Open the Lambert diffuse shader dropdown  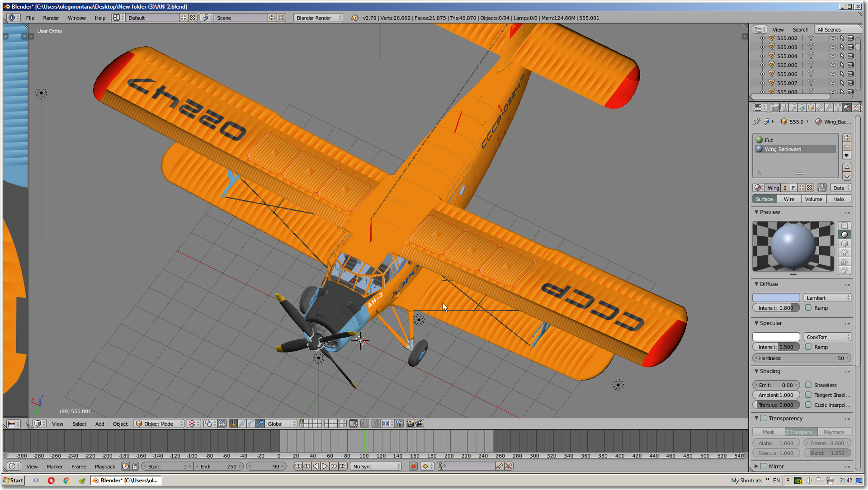(827, 298)
